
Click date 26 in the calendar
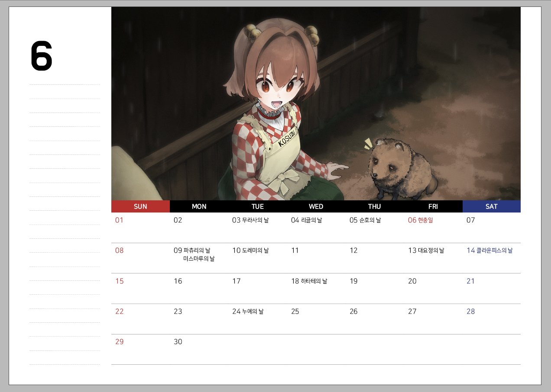(353, 312)
